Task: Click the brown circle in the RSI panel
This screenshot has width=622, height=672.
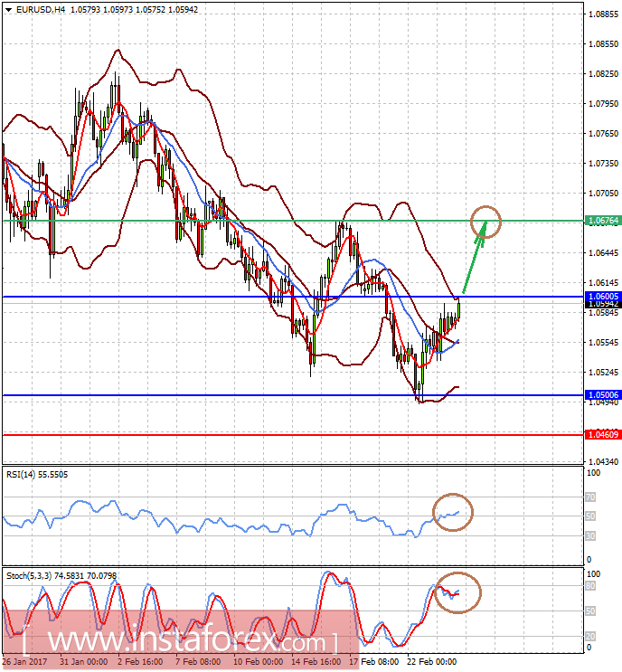Action: (x=453, y=513)
